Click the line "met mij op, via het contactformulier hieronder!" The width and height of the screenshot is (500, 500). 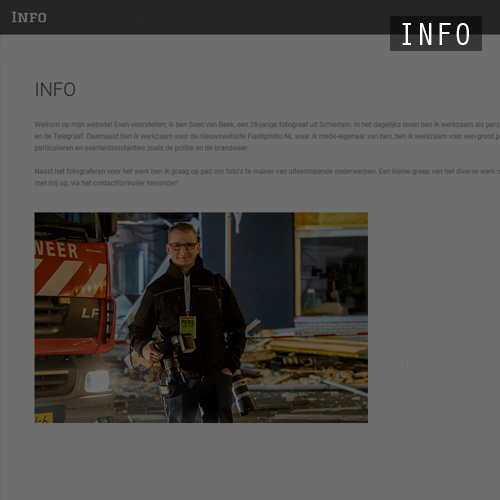coord(106,183)
